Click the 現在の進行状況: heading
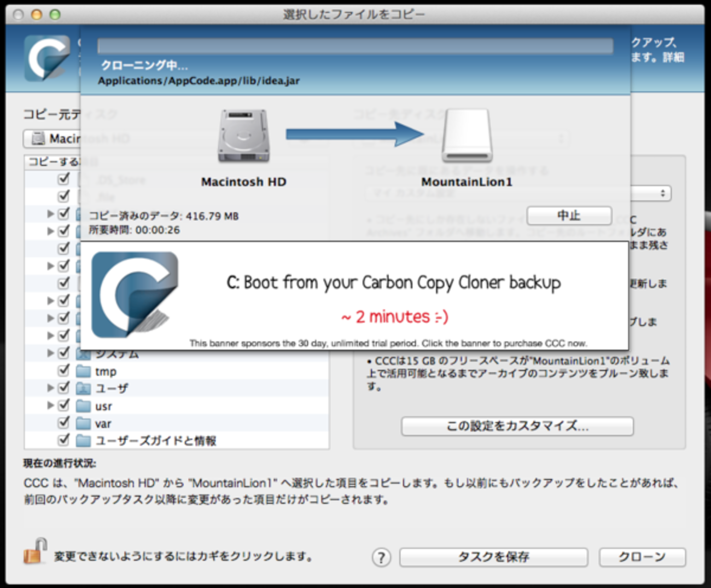 coord(60,464)
